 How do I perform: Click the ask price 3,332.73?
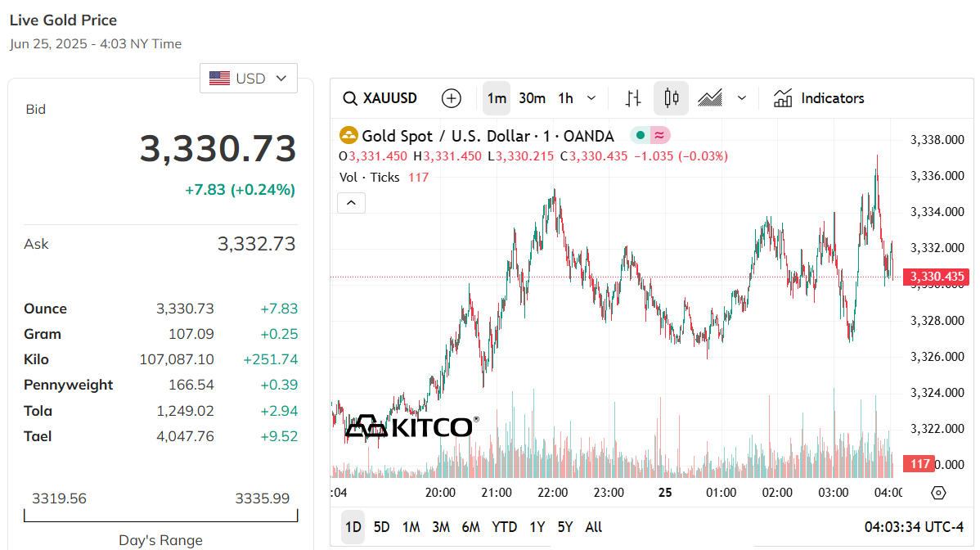click(x=256, y=244)
